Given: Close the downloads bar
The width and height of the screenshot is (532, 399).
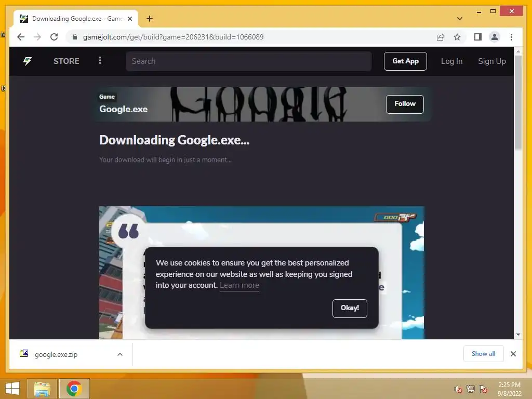Looking at the screenshot, I should click(x=513, y=354).
